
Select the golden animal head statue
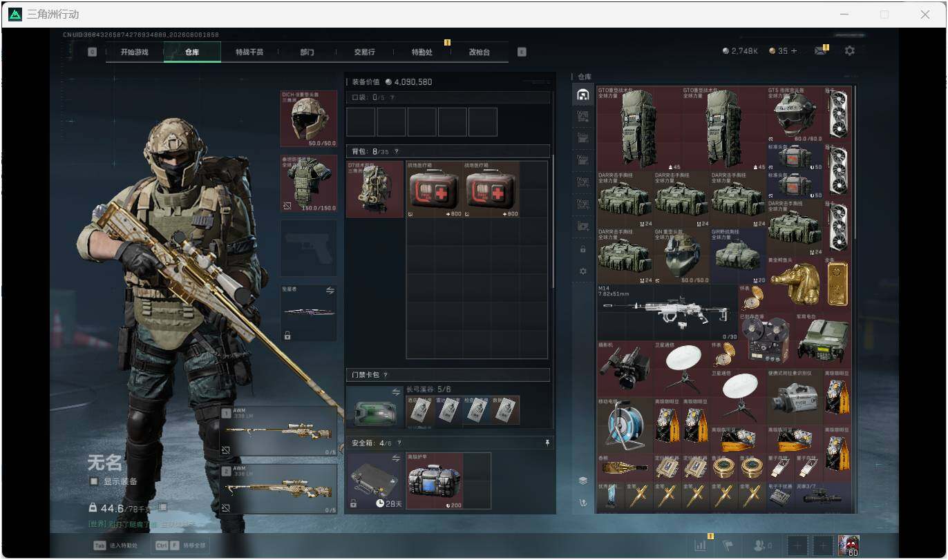tap(795, 284)
